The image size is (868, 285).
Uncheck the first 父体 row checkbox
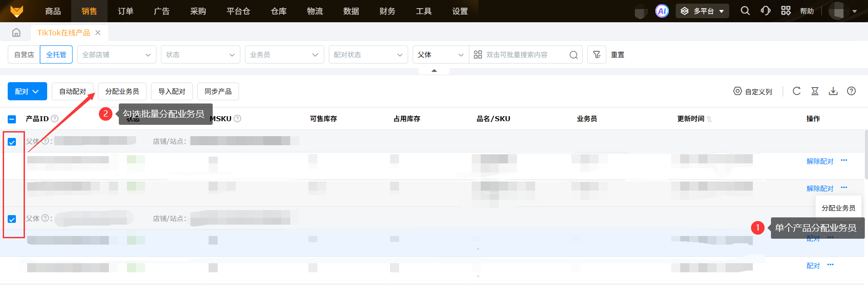12,142
